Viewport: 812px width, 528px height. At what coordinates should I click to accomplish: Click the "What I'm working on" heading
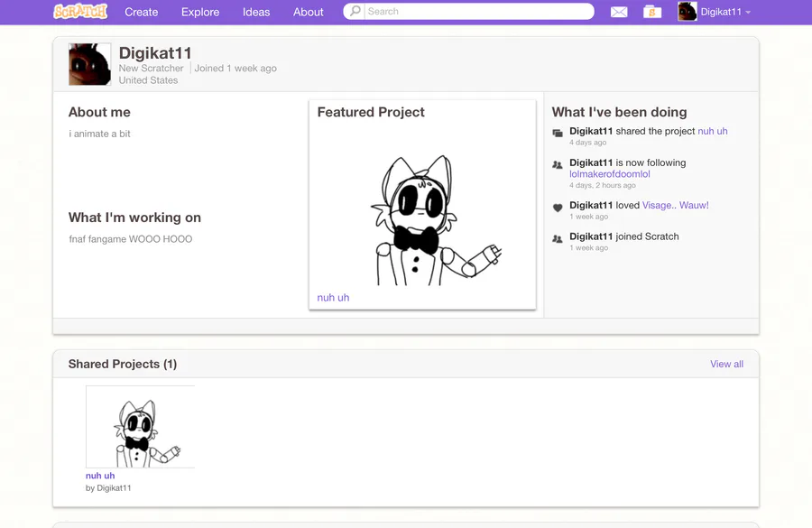click(x=134, y=218)
